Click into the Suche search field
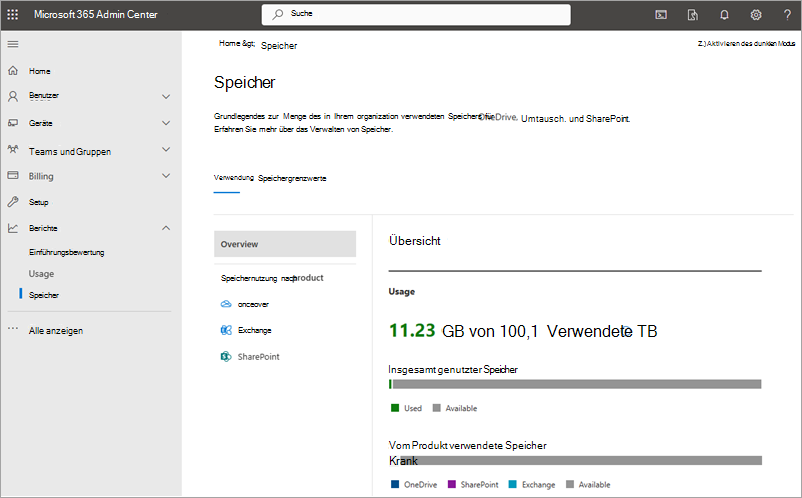Viewport: 802px width, 498px height. 416,14
